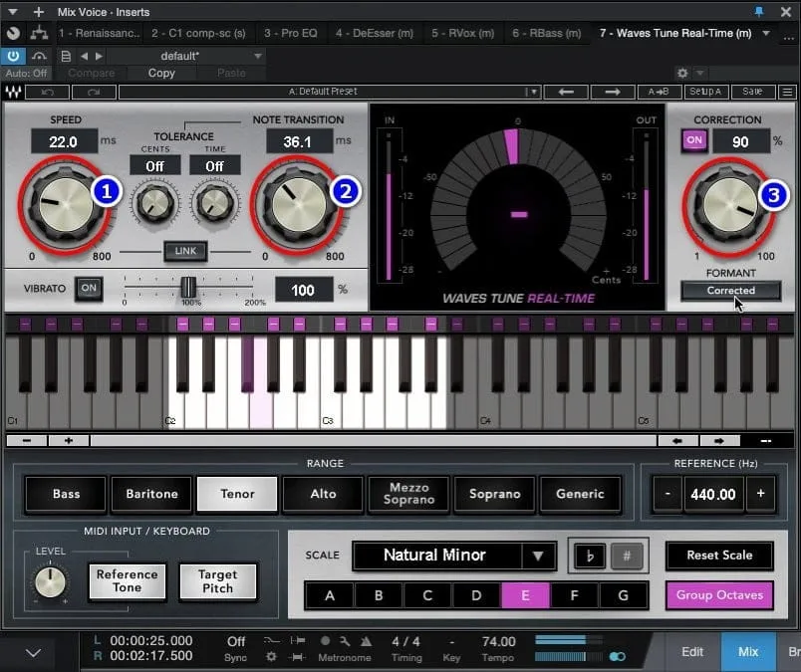Toggle the LINK button
This screenshot has height=672, width=801.
(x=185, y=251)
